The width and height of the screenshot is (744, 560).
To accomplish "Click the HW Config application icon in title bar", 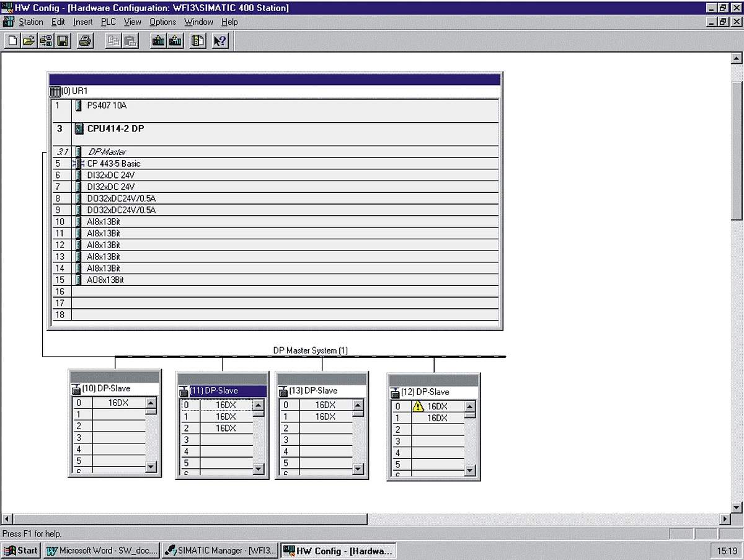I will point(7,8).
